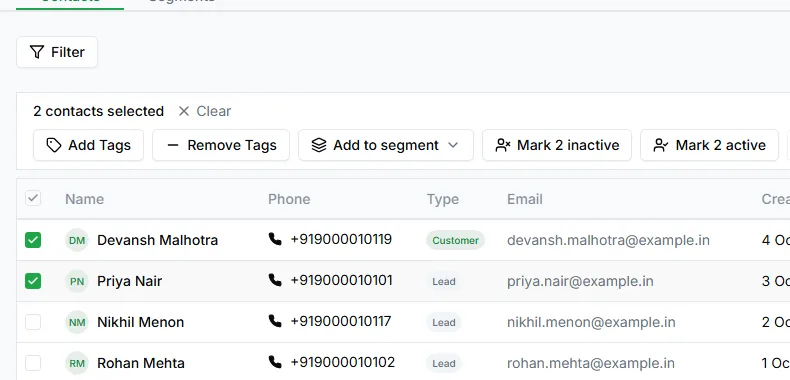Toggle the select-all header checkbox
790x380 pixels.
(x=33, y=199)
